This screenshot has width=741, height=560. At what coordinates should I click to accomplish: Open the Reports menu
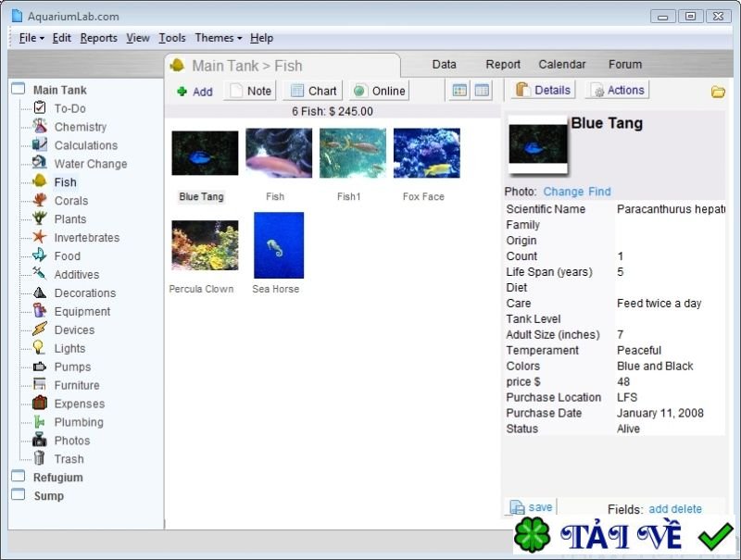99,38
